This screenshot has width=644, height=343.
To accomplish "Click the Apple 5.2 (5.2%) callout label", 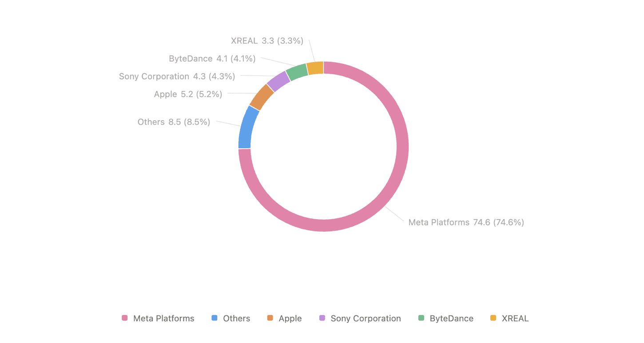I will [188, 94].
